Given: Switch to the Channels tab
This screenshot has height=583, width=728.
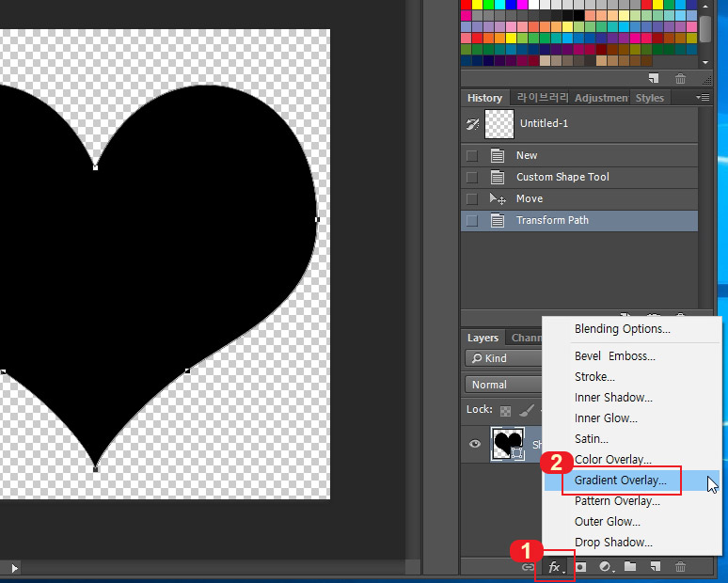Looking at the screenshot, I should point(526,338).
